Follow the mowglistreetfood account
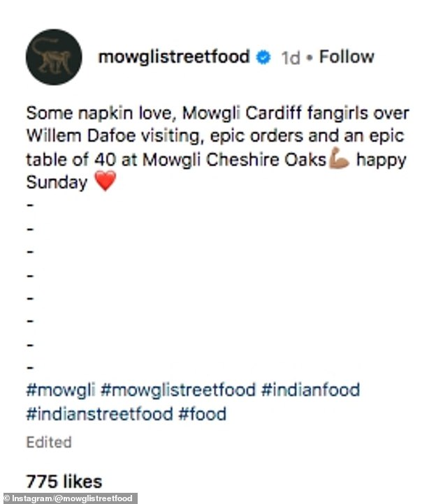443x504 pixels. click(347, 57)
